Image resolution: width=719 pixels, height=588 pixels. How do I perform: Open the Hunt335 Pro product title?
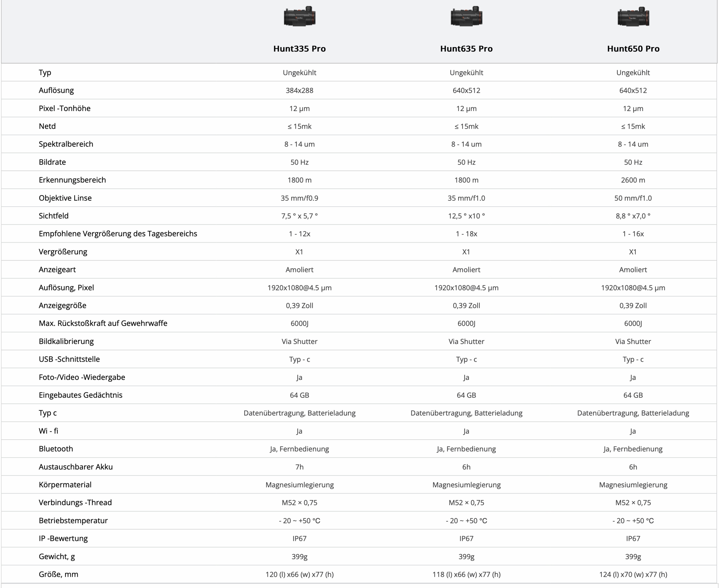(x=299, y=49)
